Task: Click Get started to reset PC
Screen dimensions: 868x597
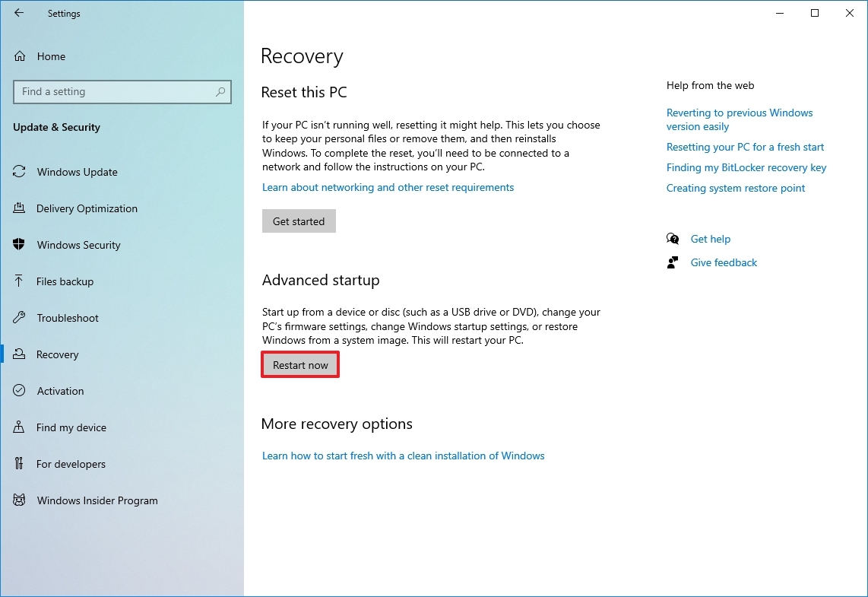Action: coord(299,221)
